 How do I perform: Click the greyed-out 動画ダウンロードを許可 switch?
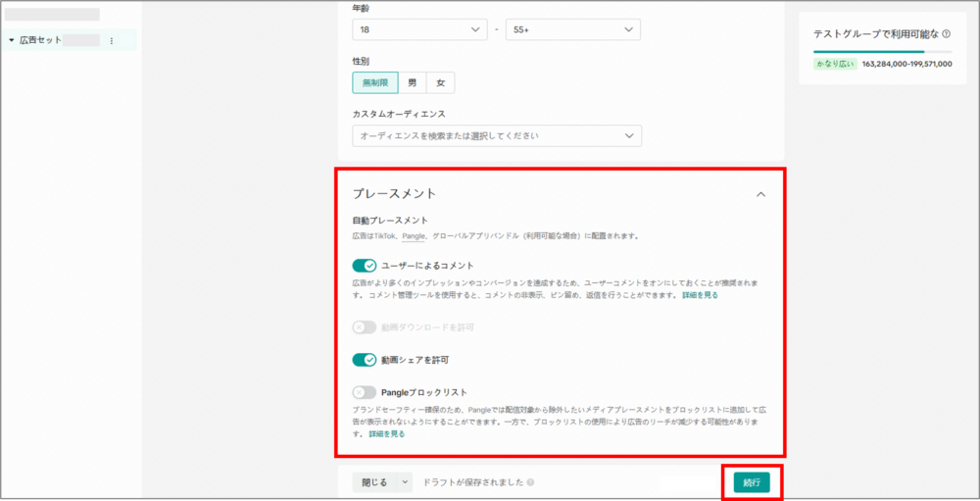365,327
